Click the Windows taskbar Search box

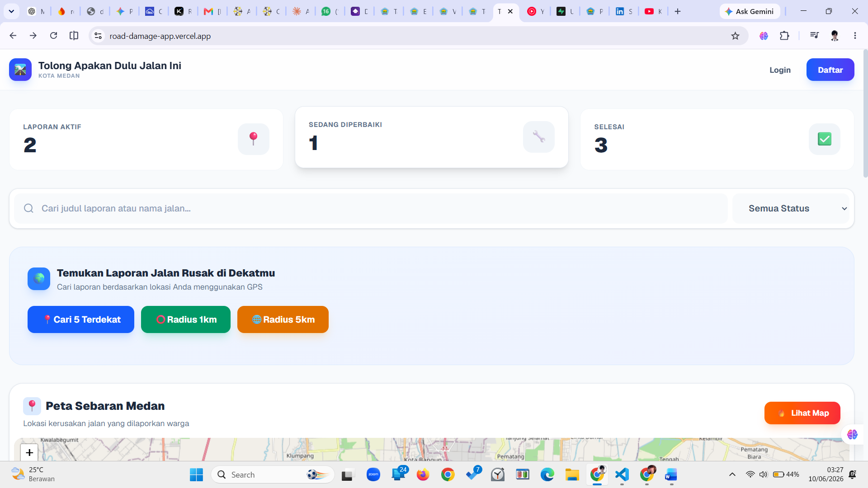tap(273, 475)
